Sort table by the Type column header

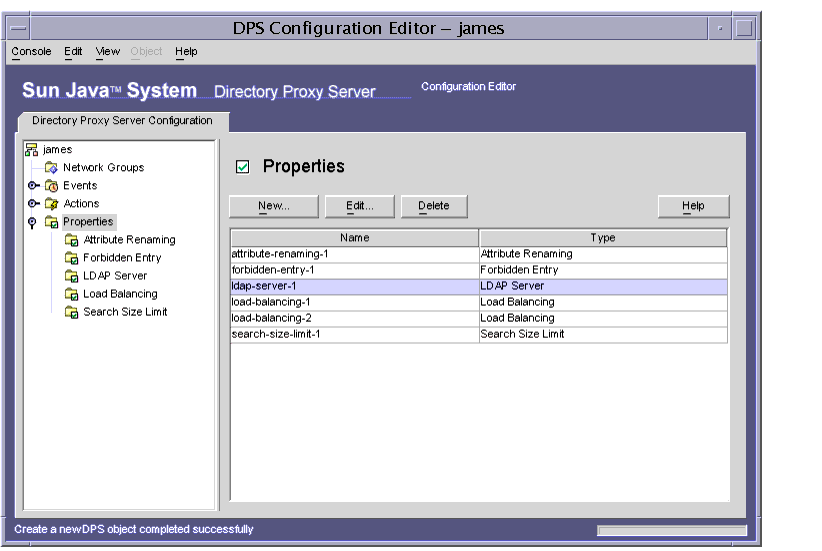[x=603, y=237]
